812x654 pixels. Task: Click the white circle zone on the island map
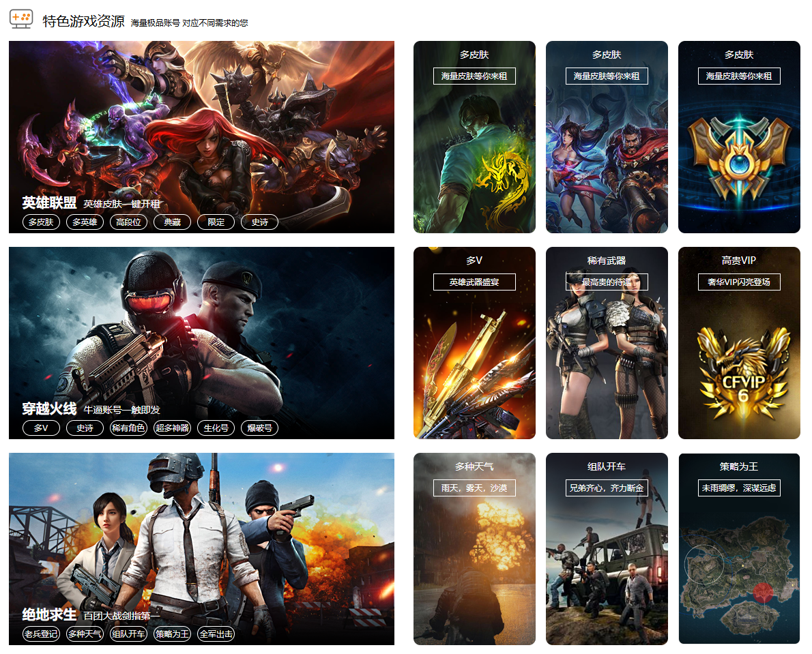(x=704, y=565)
